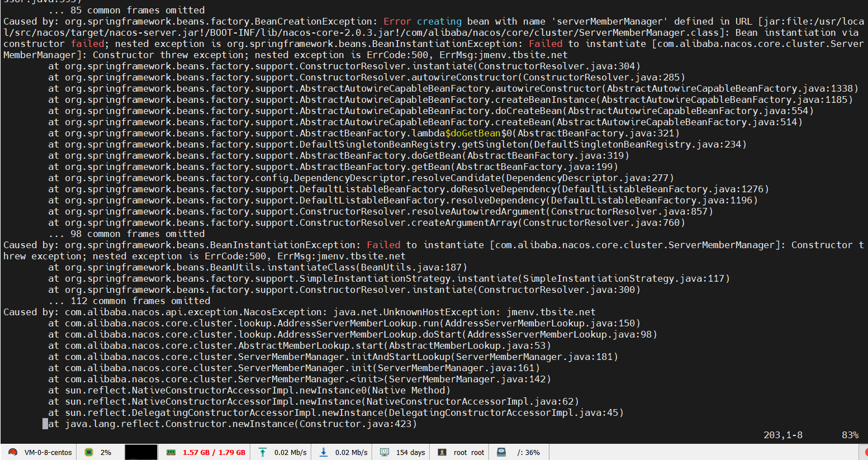Click the 154 days uptime value
This screenshot has height=460, width=868.
coord(411,453)
